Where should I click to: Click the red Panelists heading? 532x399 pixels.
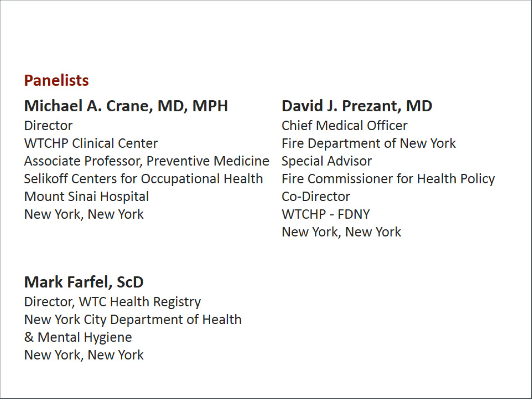[56, 80]
